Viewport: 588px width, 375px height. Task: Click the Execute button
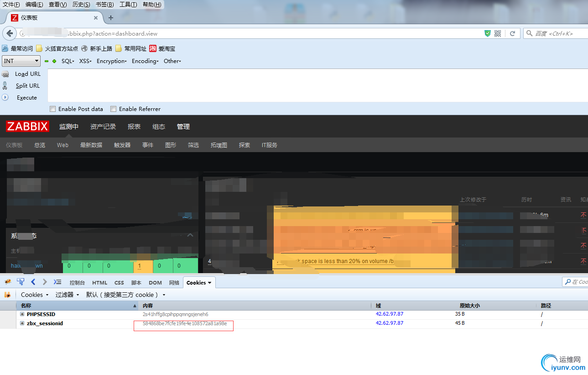tap(26, 97)
